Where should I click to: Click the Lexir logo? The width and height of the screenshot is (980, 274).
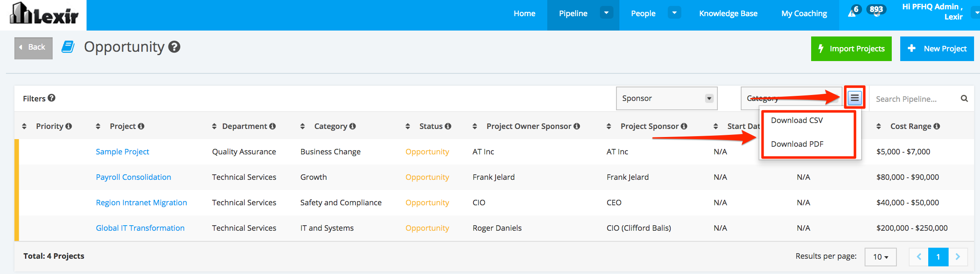point(44,14)
